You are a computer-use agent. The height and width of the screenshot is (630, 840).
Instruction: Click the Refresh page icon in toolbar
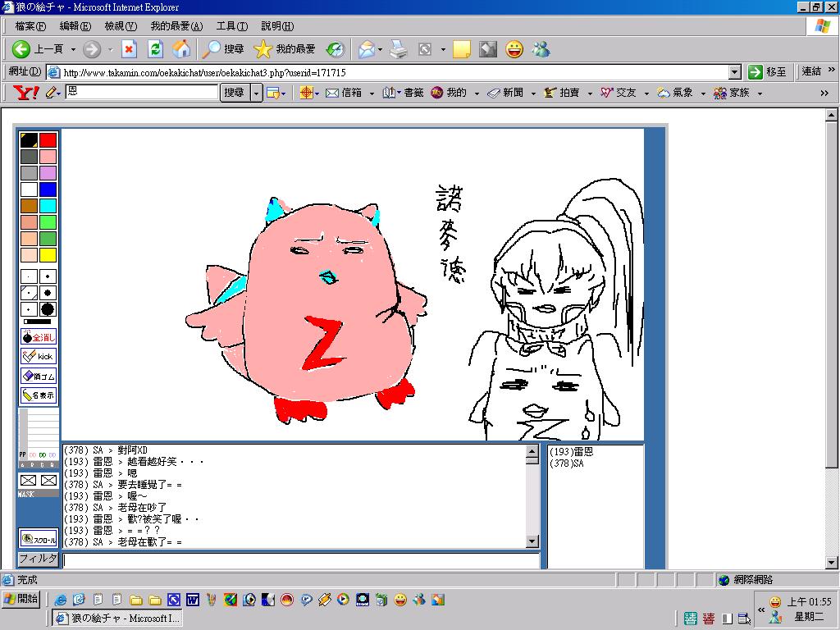155,49
